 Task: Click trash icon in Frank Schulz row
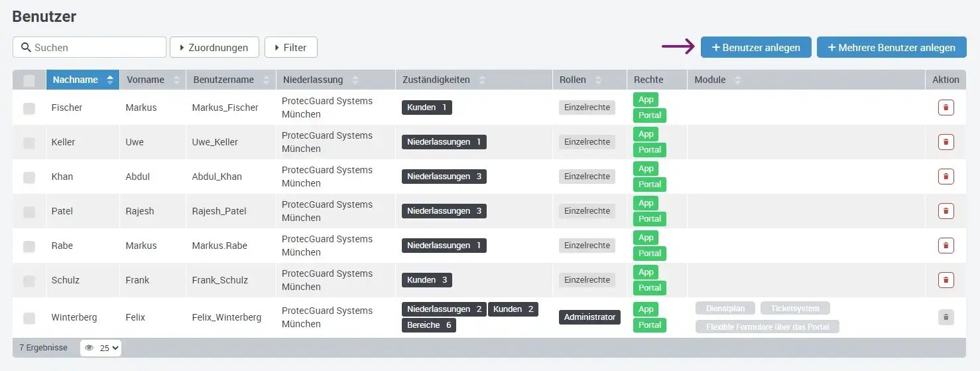tap(946, 280)
